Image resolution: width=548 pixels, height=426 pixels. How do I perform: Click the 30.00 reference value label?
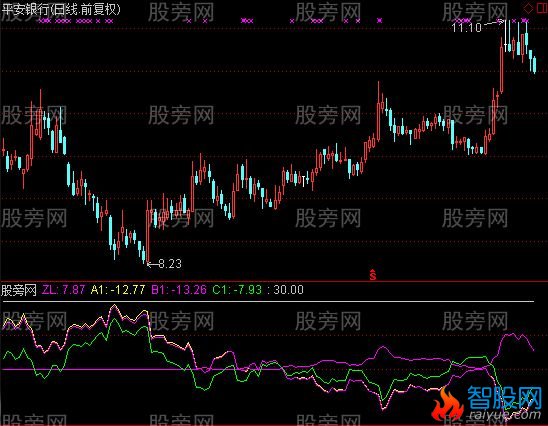288,290
